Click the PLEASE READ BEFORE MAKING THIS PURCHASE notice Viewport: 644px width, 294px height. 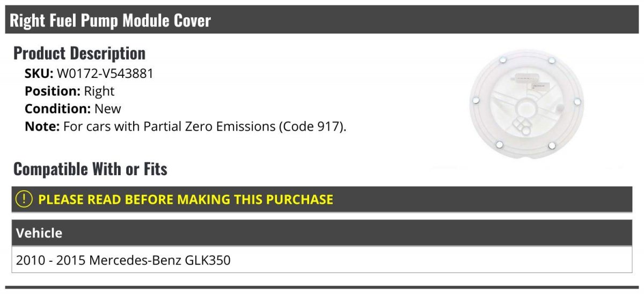tap(186, 199)
